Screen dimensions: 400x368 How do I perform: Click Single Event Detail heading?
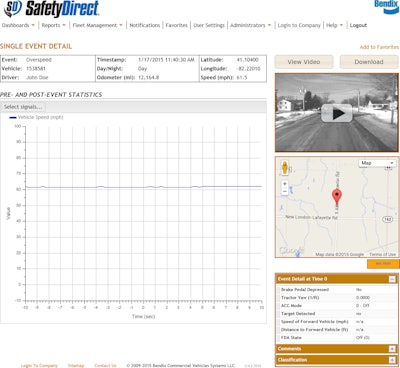coord(36,46)
